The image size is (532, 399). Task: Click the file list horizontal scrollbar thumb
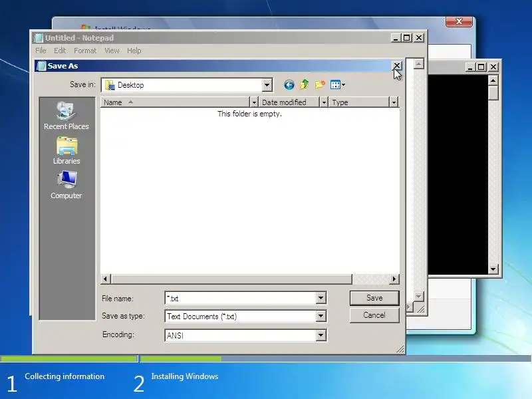(x=231, y=279)
